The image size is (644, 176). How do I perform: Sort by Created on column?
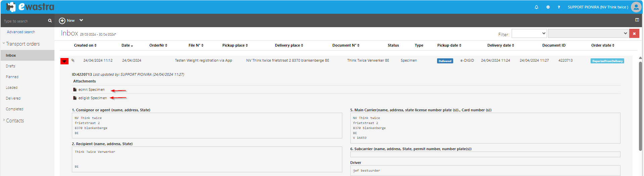[85, 45]
